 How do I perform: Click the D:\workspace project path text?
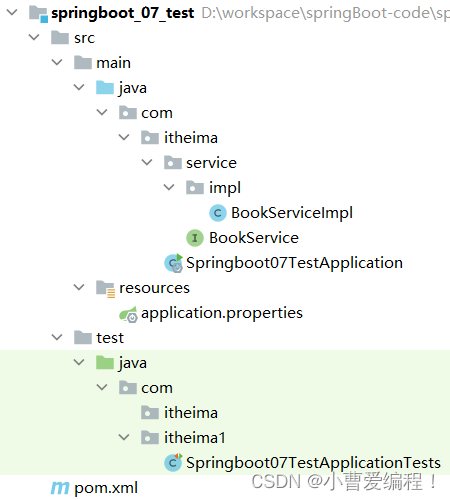coord(325,14)
